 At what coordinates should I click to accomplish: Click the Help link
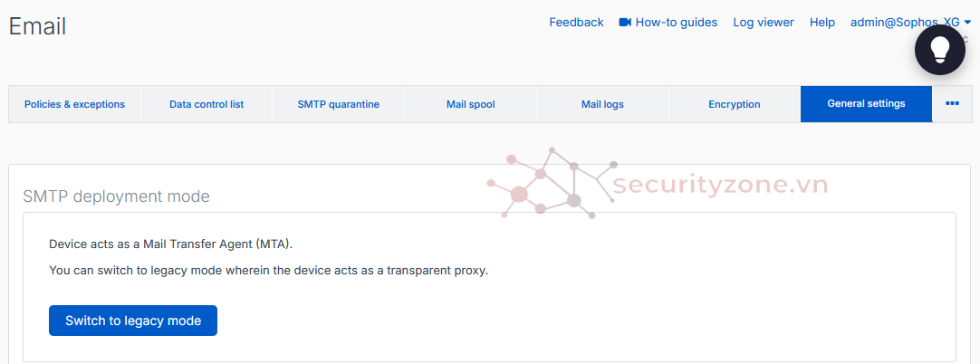[821, 23]
